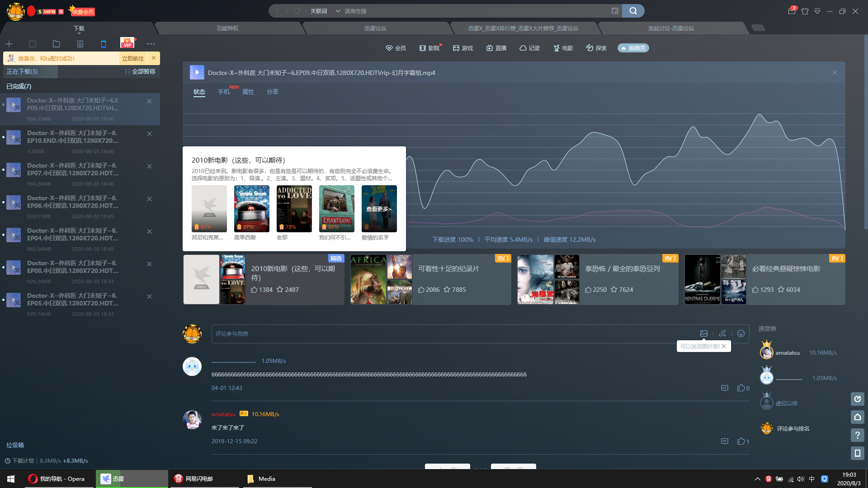The image size is (868, 488).
Task: Open the three-dots more options menu
Action: click(151, 44)
